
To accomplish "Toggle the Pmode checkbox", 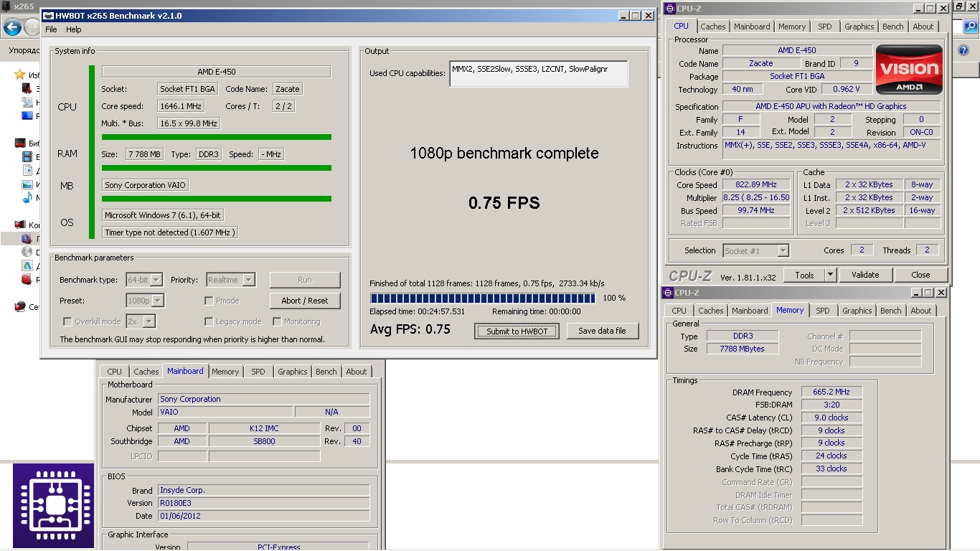I will (209, 301).
